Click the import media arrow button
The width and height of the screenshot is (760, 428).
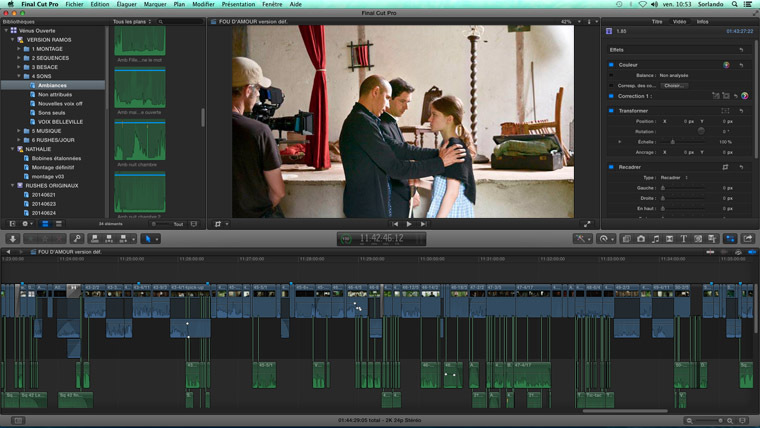[x=13, y=238]
